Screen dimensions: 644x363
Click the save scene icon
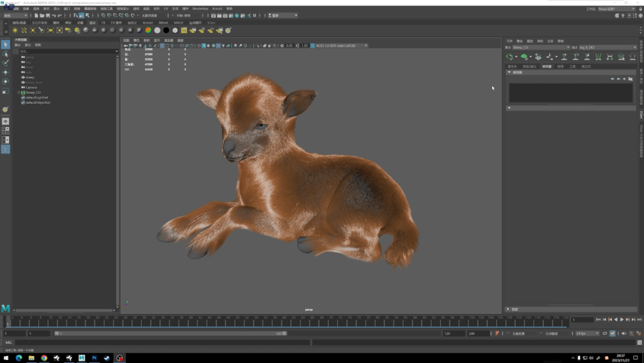tap(48, 16)
